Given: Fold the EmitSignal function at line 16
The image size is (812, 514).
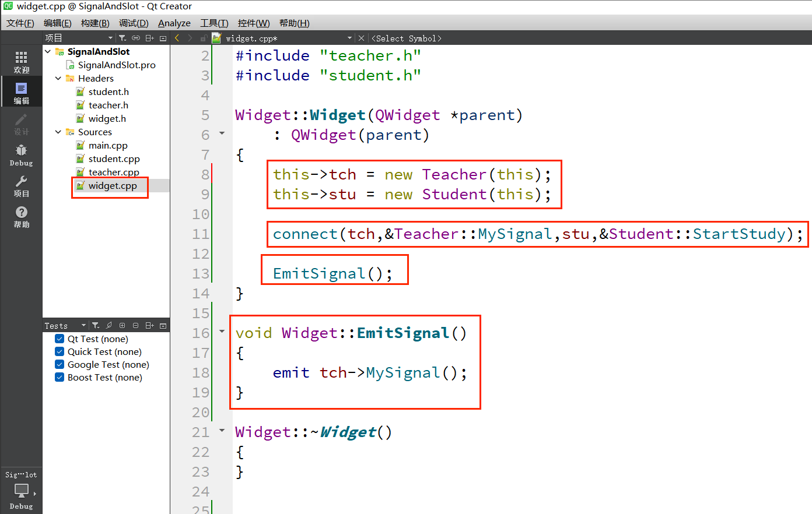Looking at the screenshot, I should coord(222,332).
